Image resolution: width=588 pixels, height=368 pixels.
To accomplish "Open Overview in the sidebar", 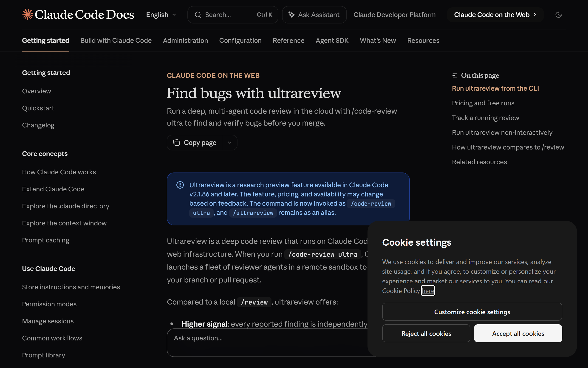I will [x=37, y=91].
